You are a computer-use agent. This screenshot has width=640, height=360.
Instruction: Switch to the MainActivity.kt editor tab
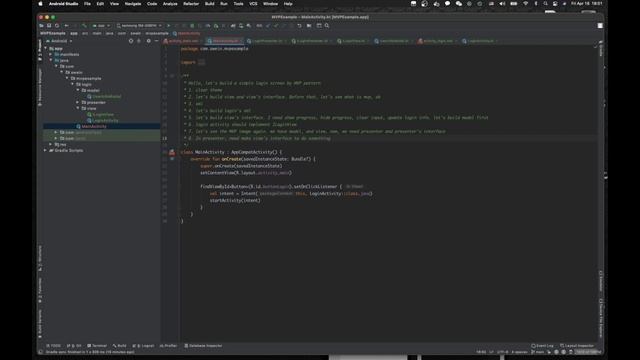click(x=225, y=41)
